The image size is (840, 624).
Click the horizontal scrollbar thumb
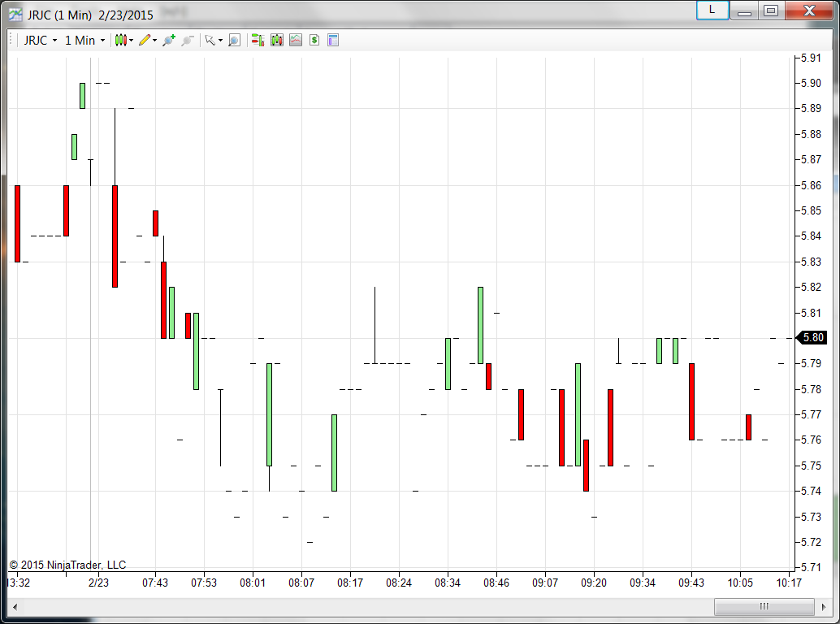click(764, 607)
